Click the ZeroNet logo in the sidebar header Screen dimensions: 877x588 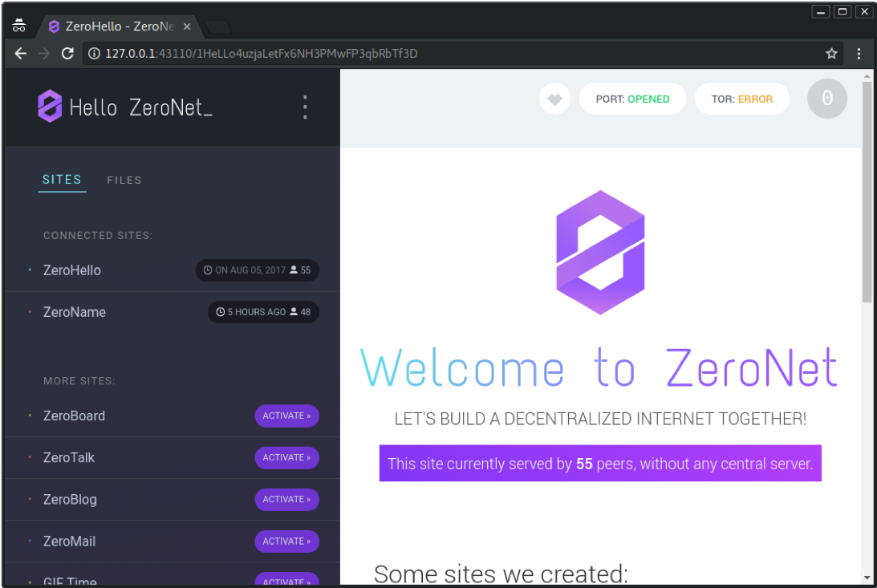coord(50,106)
